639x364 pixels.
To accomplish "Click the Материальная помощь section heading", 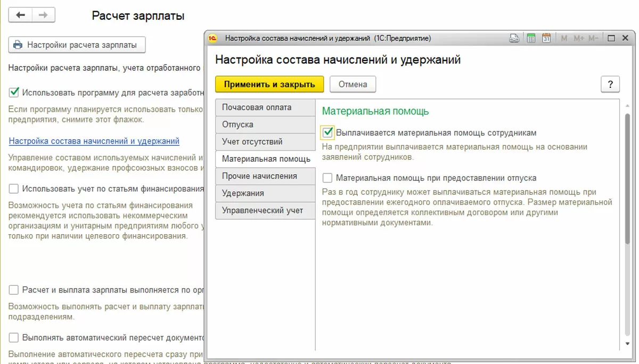I will tap(375, 111).
